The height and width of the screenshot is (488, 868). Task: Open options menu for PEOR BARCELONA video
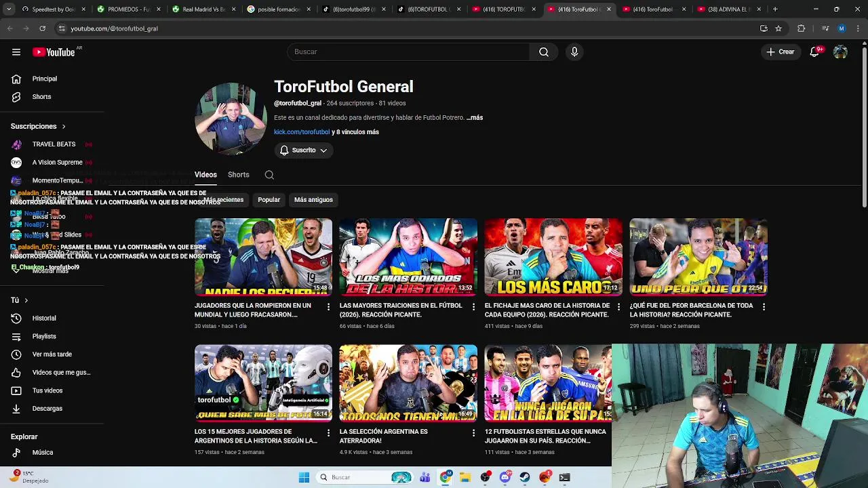764,307
